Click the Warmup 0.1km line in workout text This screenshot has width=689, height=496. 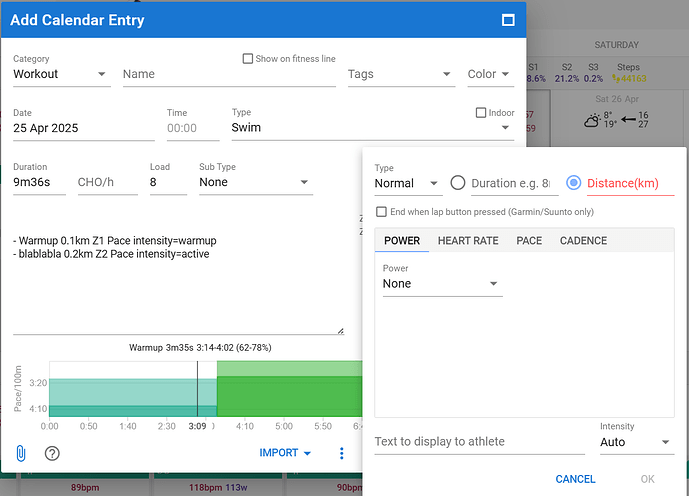coord(115,240)
